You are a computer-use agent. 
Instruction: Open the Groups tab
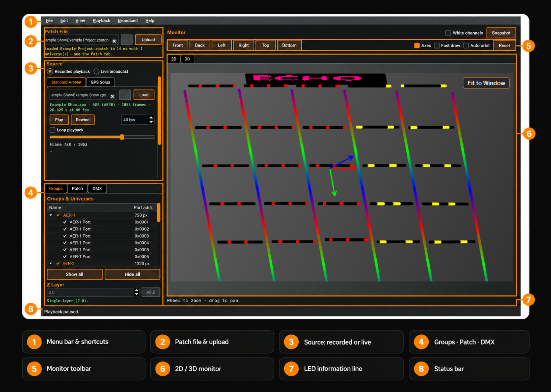point(56,188)
